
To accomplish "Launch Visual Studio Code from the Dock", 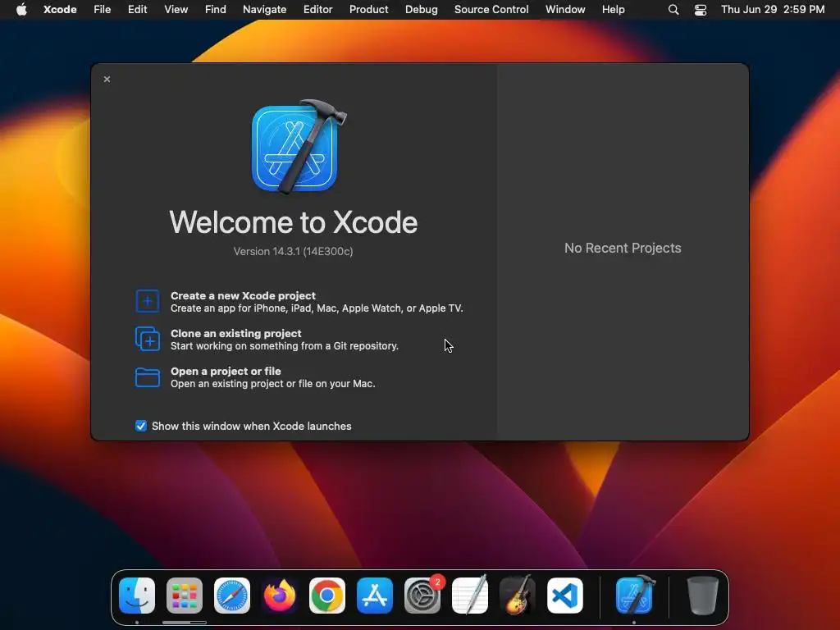I will [565, 596].
